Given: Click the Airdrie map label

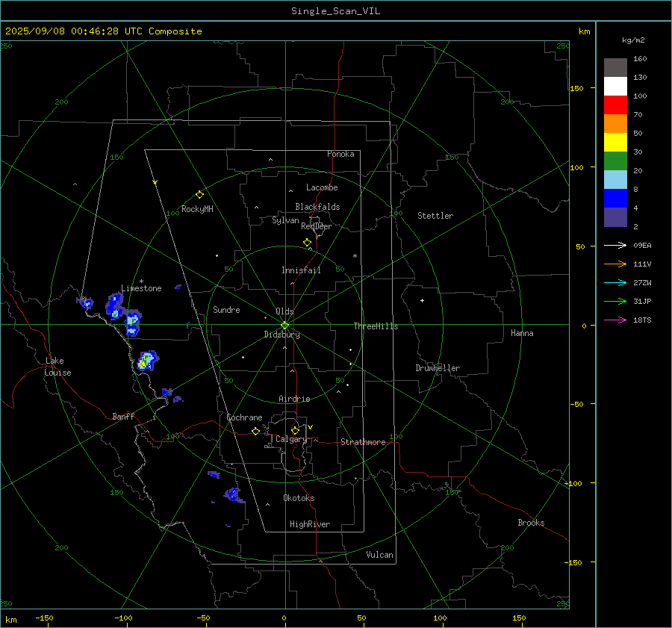Looking at the screenshot, I should point(294,399).
